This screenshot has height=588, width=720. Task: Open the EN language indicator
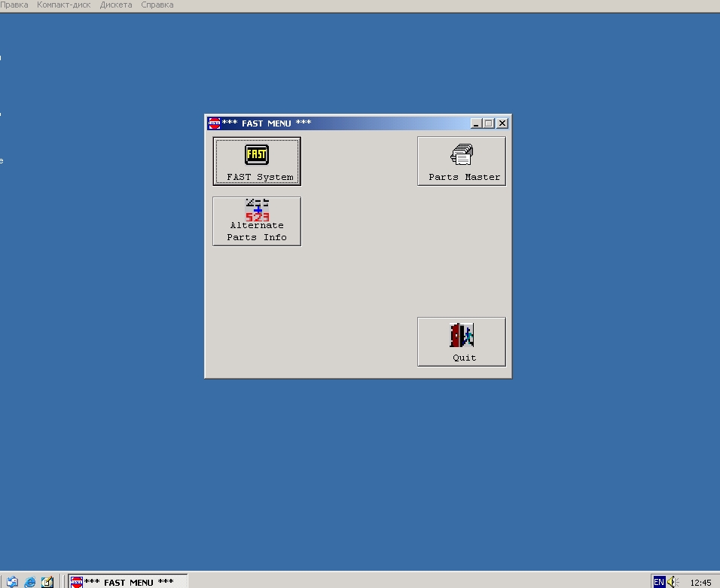tap(659, 581)
